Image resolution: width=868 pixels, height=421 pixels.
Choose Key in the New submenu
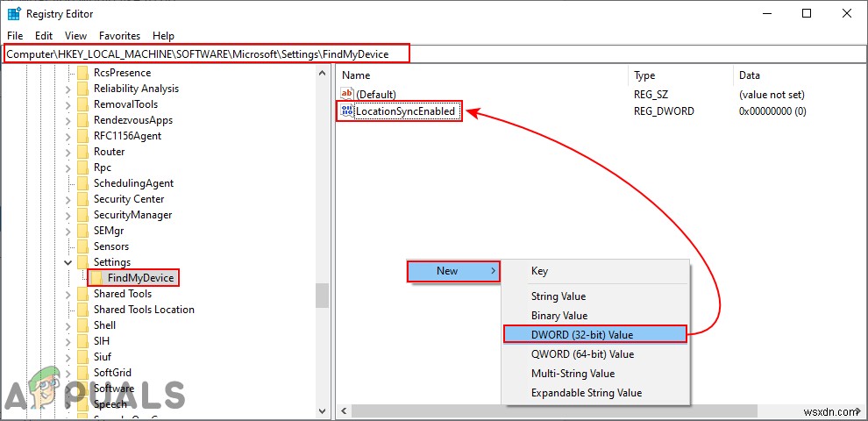tap(594, 271)
